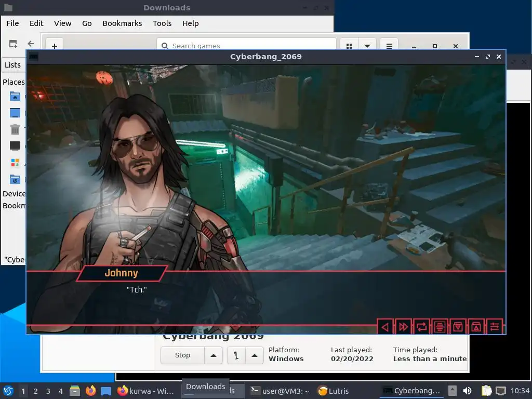Open the Edit menu in Downloads window
532x399 pixels.
pyautogui.click(x=36, y=23)
